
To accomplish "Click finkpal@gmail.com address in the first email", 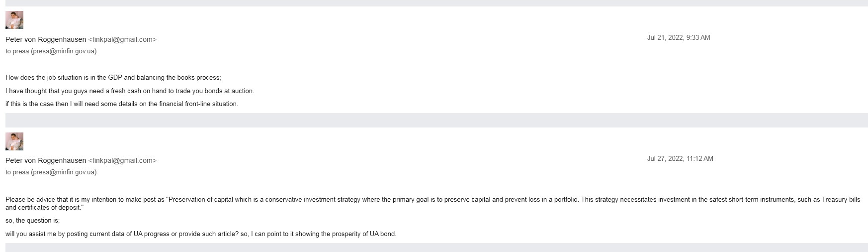I will (x=122, y=39).
